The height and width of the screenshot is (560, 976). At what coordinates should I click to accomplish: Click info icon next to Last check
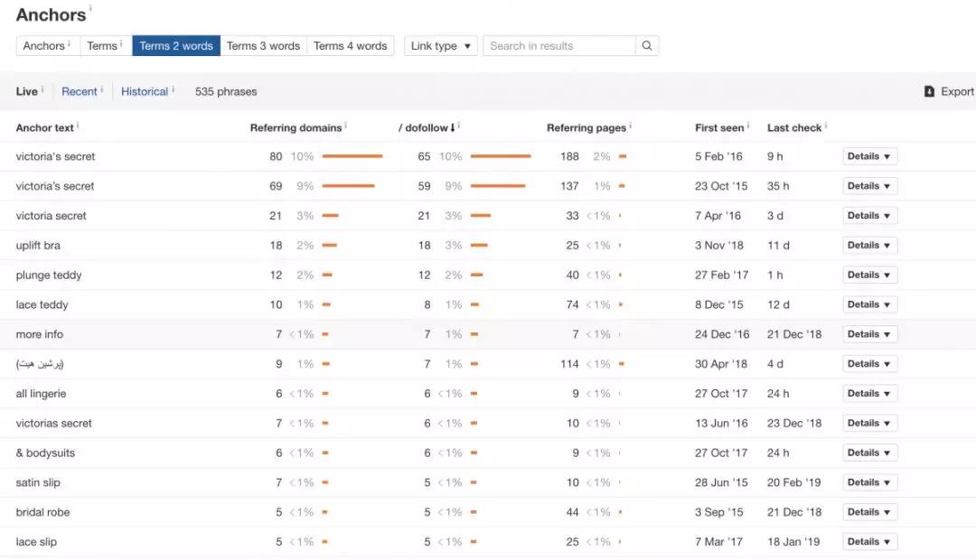click(826, 126)
